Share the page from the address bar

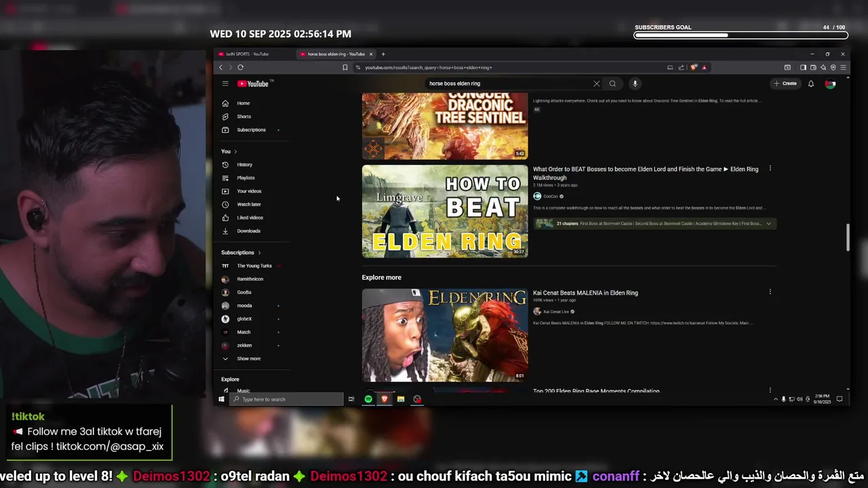tap(681, 67)
